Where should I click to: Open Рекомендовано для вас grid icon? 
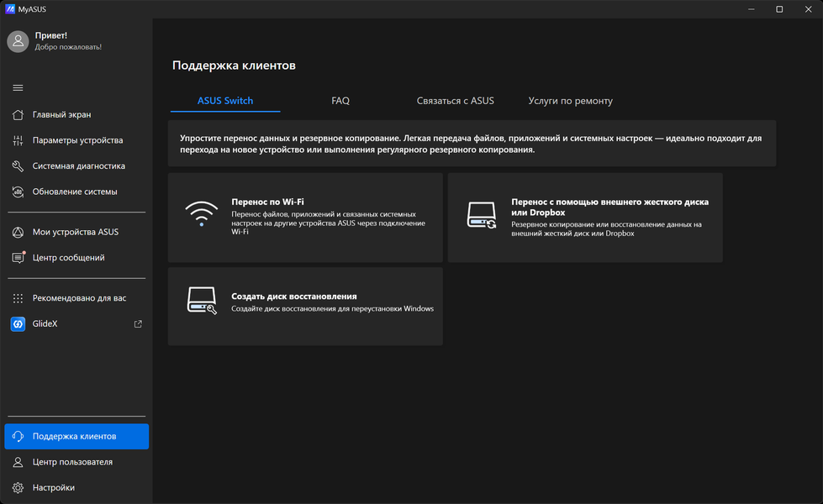click(x=18, y=298)
